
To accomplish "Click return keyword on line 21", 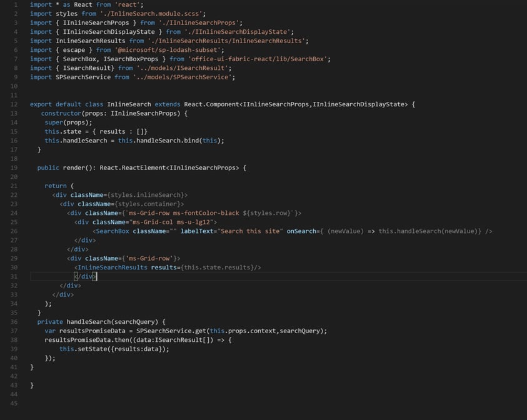I will click(56, 186).
